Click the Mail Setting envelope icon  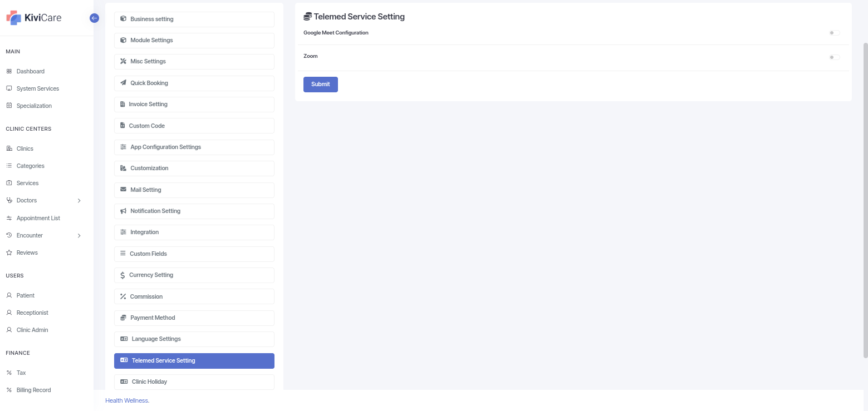[123, 190]
